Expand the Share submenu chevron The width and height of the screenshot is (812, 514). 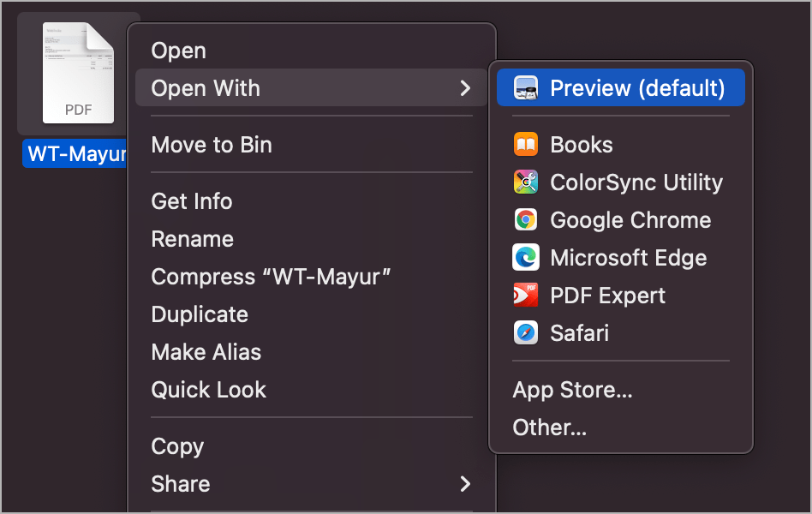(466, 484)
